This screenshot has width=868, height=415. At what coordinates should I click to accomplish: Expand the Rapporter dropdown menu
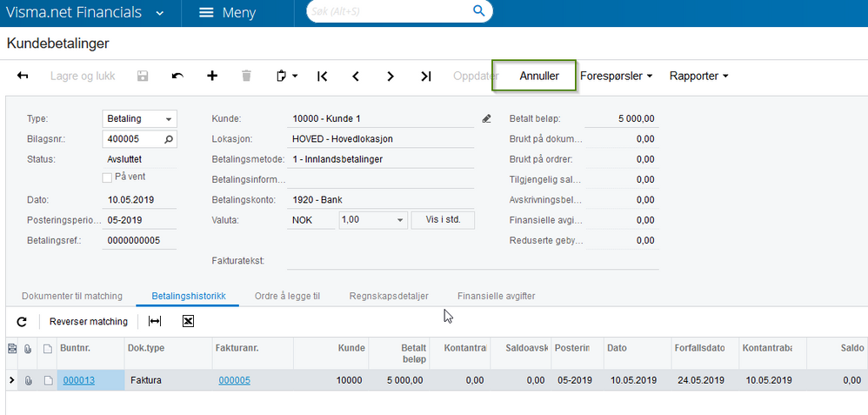coord(698,77)
